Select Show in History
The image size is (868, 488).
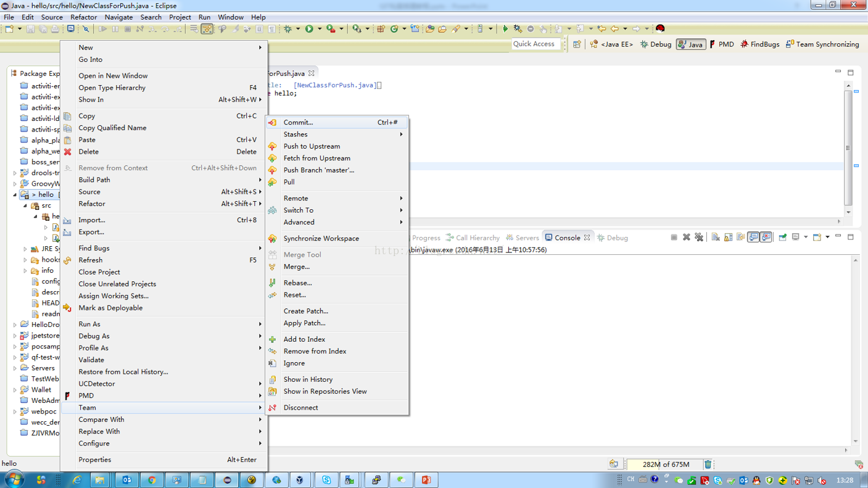[337, 379]
